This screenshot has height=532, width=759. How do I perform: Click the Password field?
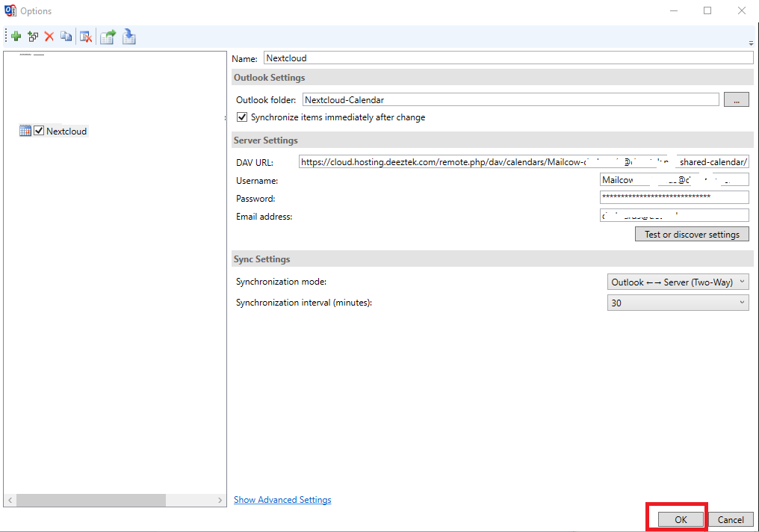675,197
